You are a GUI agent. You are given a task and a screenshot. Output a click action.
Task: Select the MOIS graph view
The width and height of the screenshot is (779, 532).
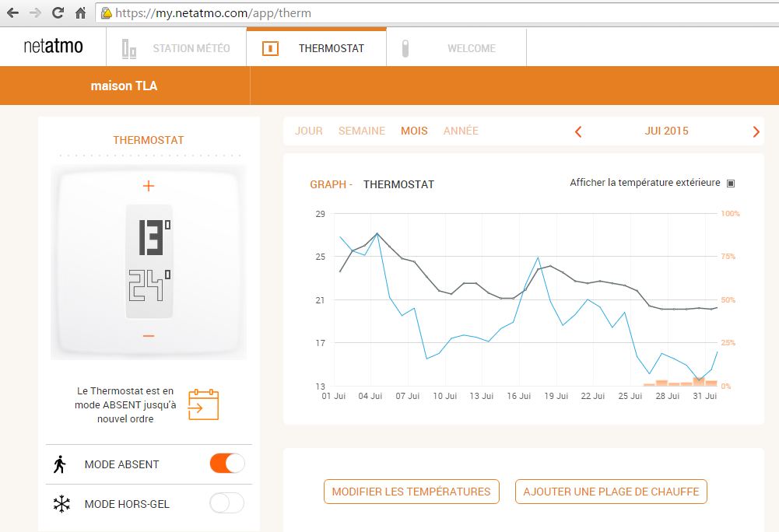(x=414, y=131)
